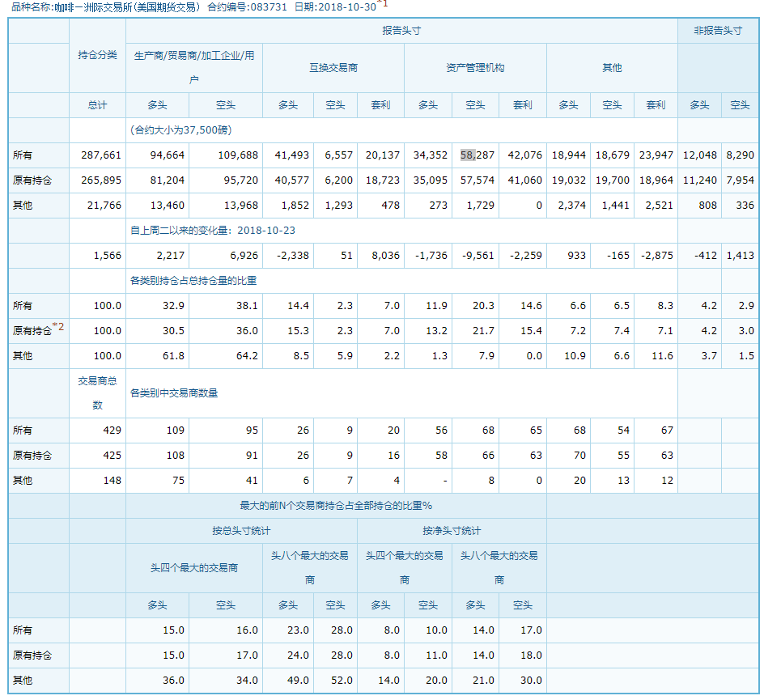Image resolution: width=764 pixels, height=700 pixels.
Task: Select the cell 19,700
Action: (613, 180)
